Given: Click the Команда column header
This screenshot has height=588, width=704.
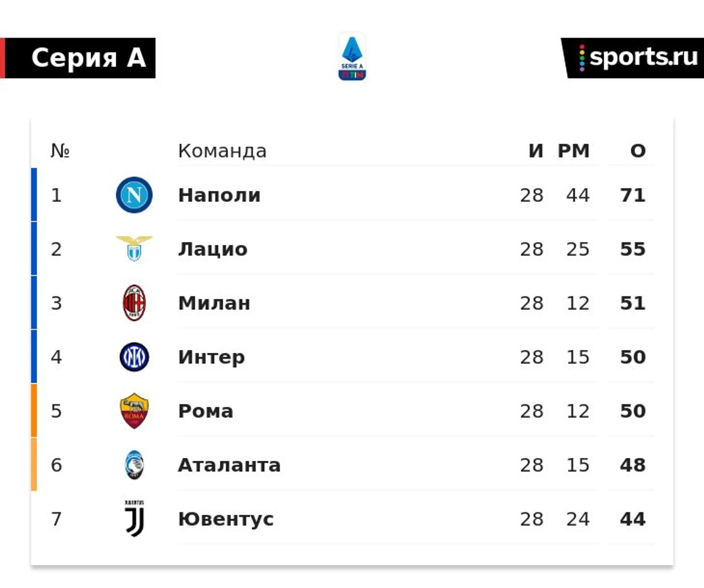Looking at the screenshot, I should 222,151.
